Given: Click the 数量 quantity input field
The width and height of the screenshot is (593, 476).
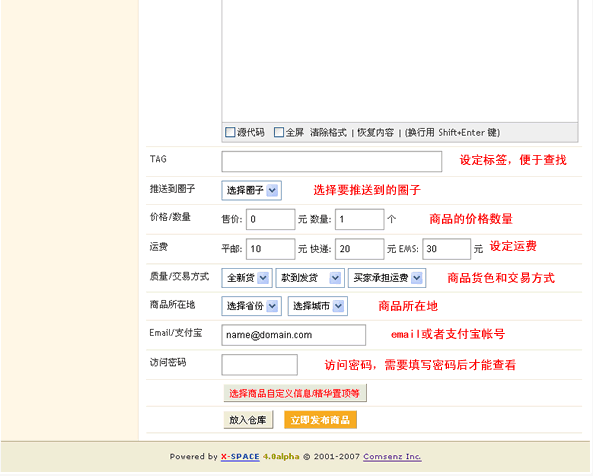Looking at the screenshot, I should pyautogui.click(x=360, y=219).
